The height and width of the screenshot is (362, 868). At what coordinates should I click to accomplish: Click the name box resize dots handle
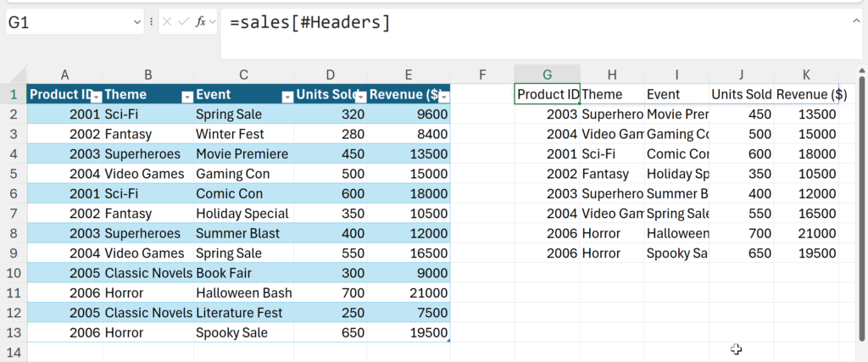tap(151, 23)
